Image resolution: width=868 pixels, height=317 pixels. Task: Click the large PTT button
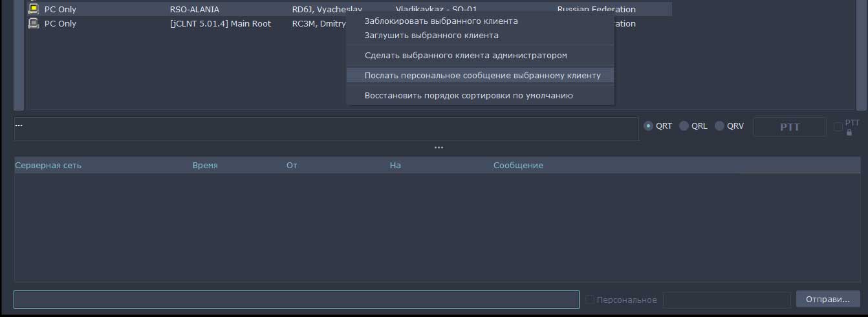point(790,127)
